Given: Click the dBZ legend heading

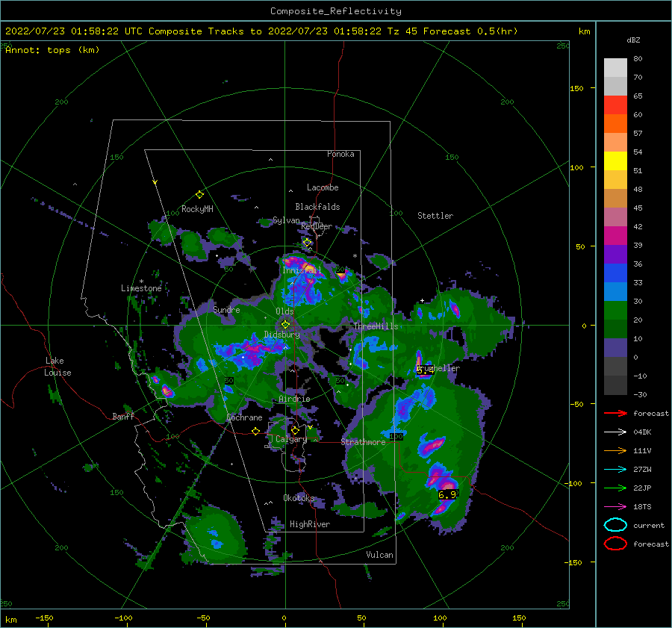Looking at the screenshot, I should coord(633,40).
